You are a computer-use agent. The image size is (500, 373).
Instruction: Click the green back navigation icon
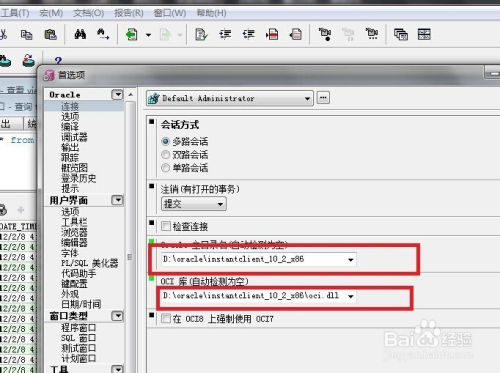pyautogui.click(x=132, y=34)
